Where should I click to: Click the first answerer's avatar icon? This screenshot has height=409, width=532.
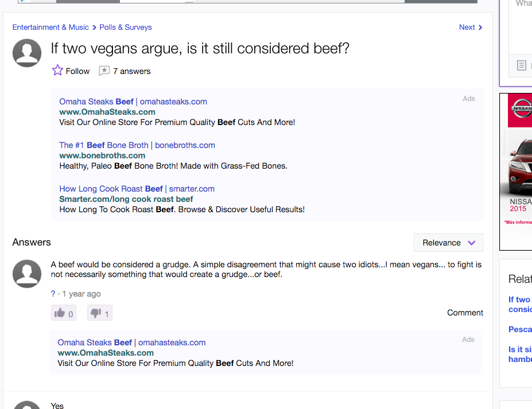(x=27, y=274)
